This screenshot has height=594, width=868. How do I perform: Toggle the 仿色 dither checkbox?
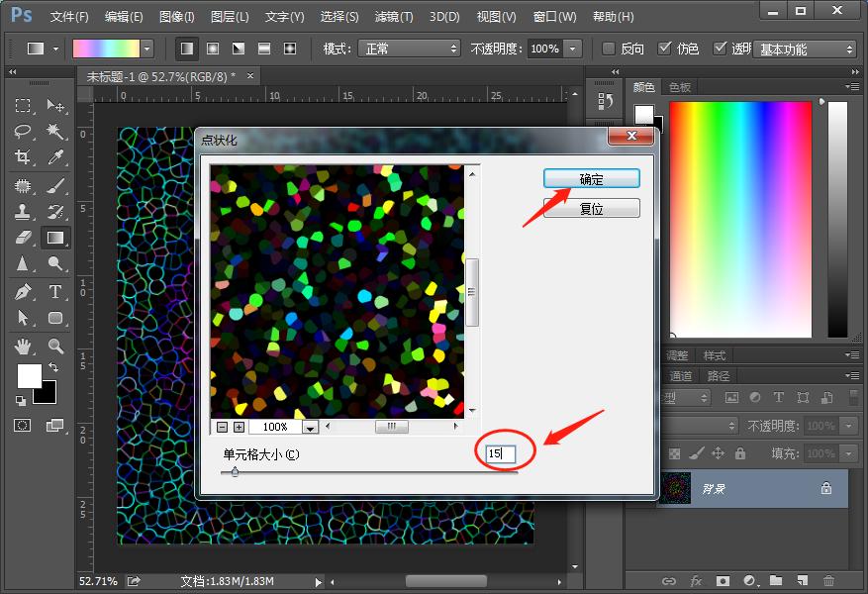[664, 49]
